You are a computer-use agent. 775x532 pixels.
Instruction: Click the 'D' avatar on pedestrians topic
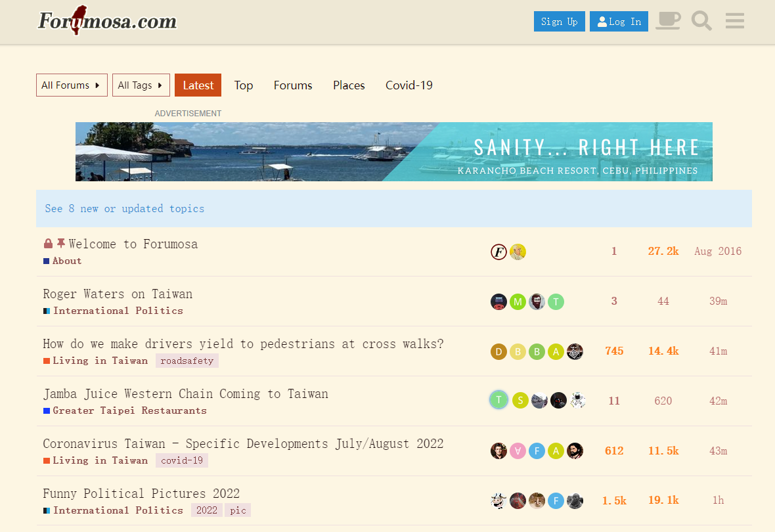[x=498, y=351]
